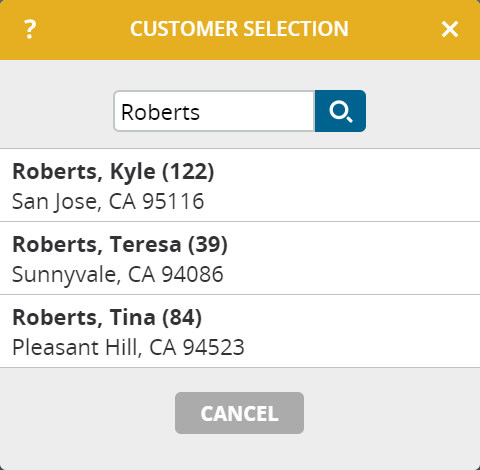Pick the Sunnyvale, CA 94086 entry

118,274
